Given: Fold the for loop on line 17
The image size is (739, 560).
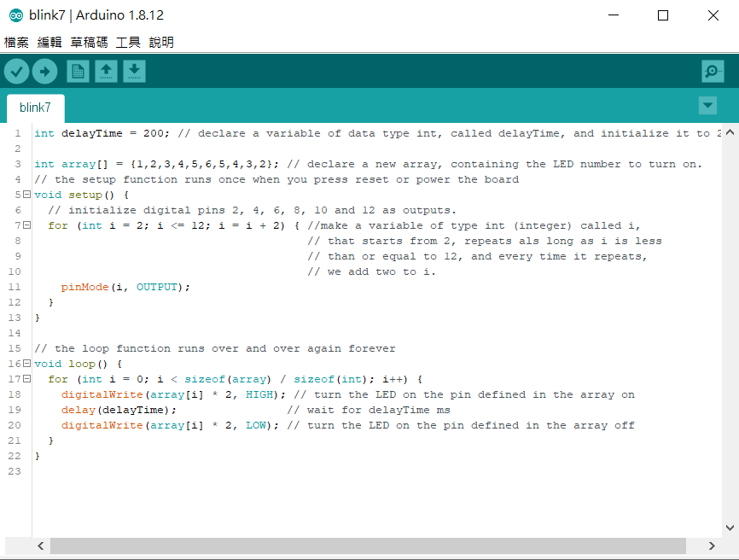Looking at the screenshot, I should [27, 379].
